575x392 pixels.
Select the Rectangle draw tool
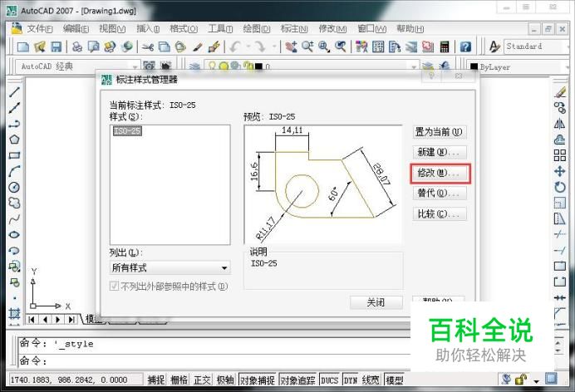pyautogui.click(x=14, y=155)
